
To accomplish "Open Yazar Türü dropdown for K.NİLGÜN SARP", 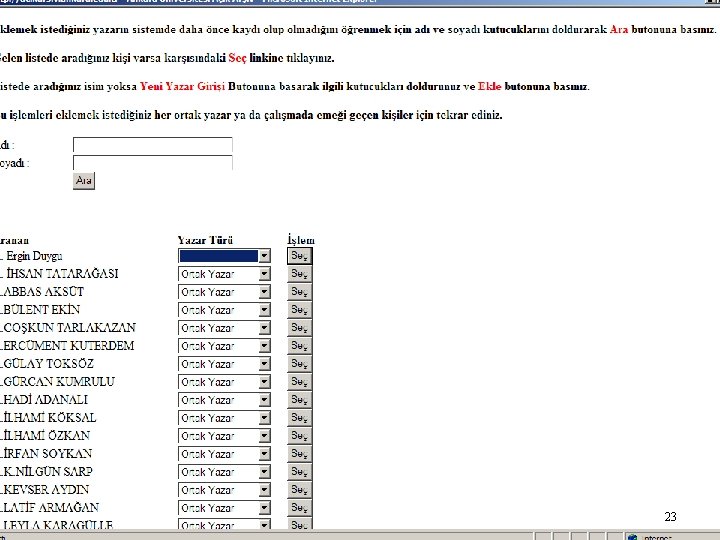I will (x=224, y=472).
